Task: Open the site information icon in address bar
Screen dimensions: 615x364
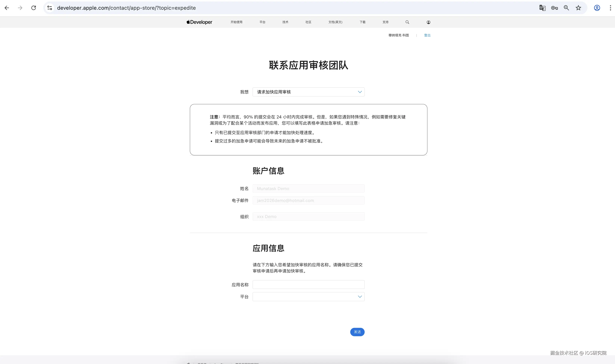Action: [50, 8]
